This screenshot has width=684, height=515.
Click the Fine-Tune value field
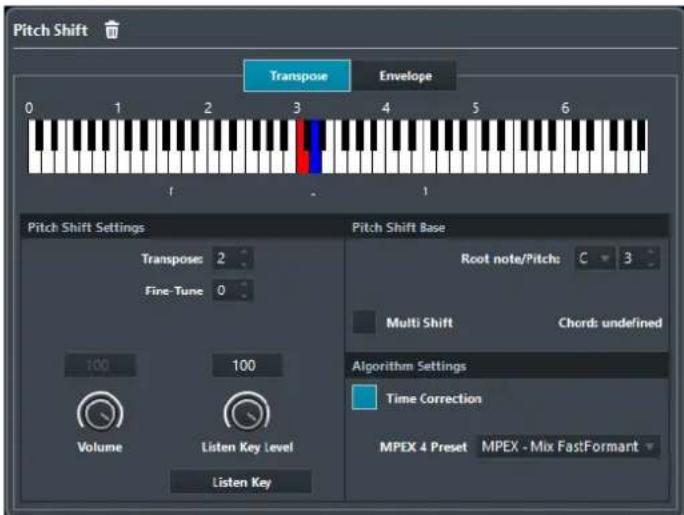[x=232, y=290]
